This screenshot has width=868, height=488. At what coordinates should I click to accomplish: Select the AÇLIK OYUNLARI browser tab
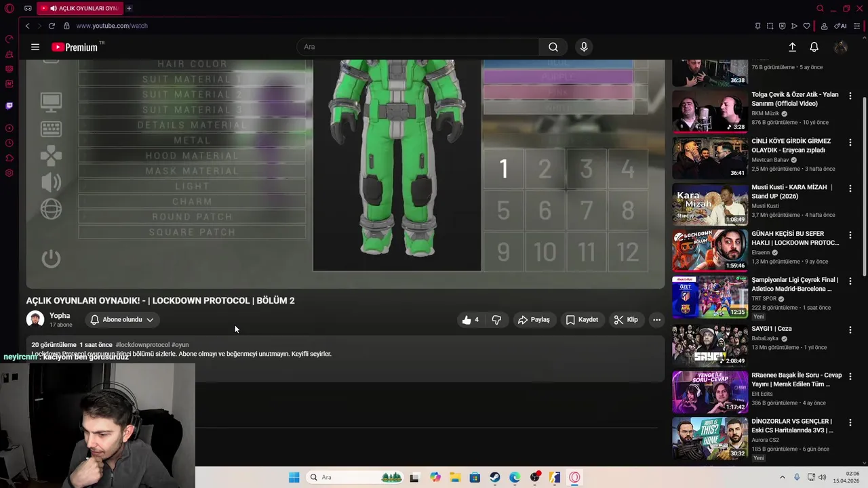tap(80, 8)
